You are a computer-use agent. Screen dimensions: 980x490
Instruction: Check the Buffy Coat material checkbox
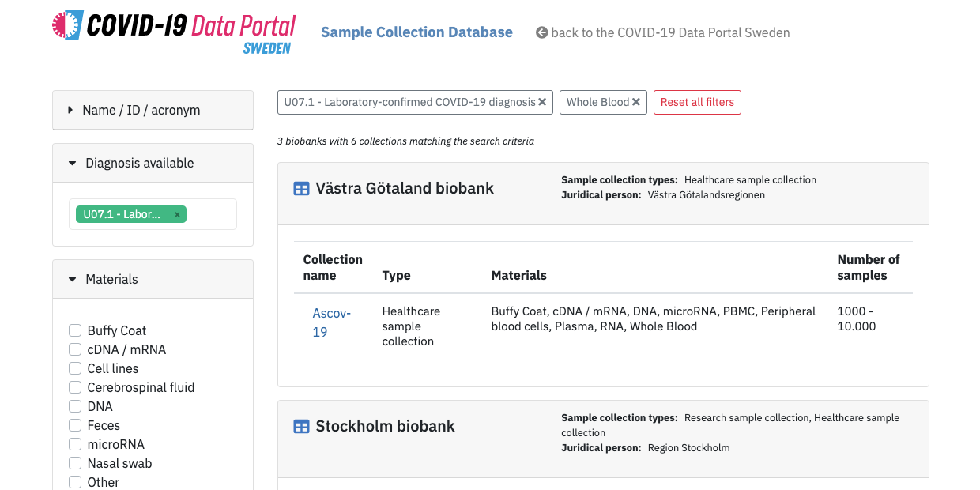74,330
